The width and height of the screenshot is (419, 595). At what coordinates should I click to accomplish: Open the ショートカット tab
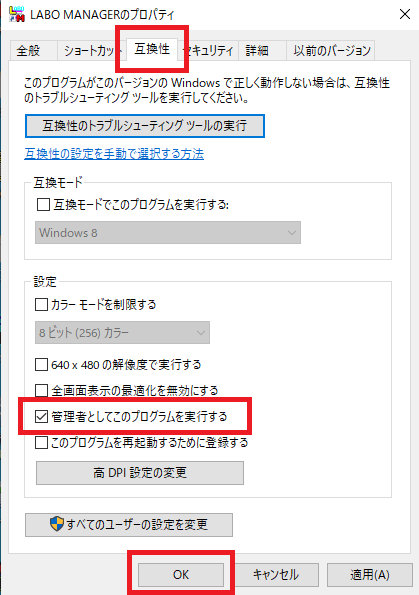pos(90,50)
